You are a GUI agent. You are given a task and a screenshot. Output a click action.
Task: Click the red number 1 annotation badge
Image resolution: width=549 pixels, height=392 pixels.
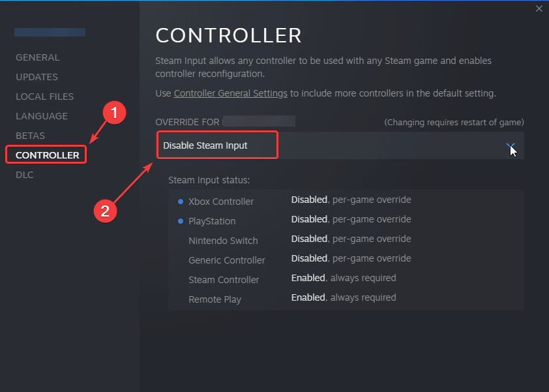click(115, 113)
